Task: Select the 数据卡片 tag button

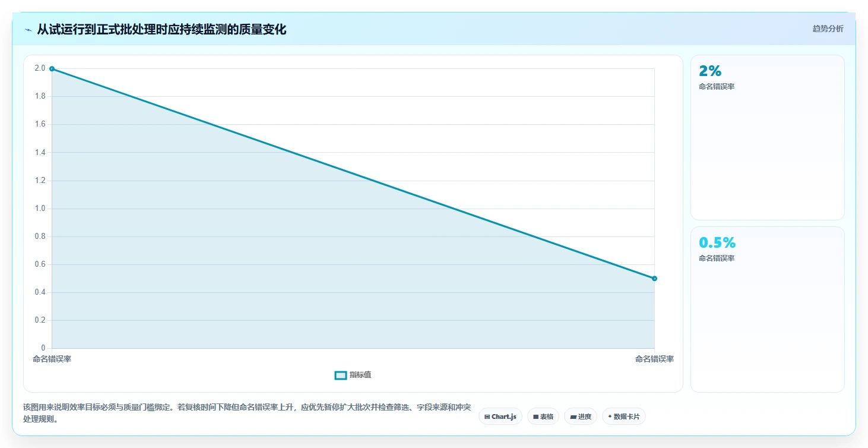Action: [x=623, y=417]
